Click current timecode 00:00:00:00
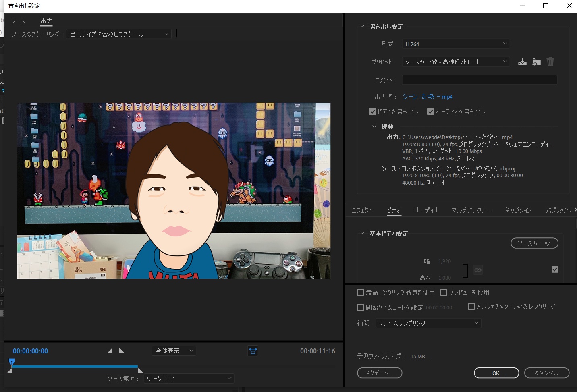The height and width of the screenshot is (392, 577). 30,351
